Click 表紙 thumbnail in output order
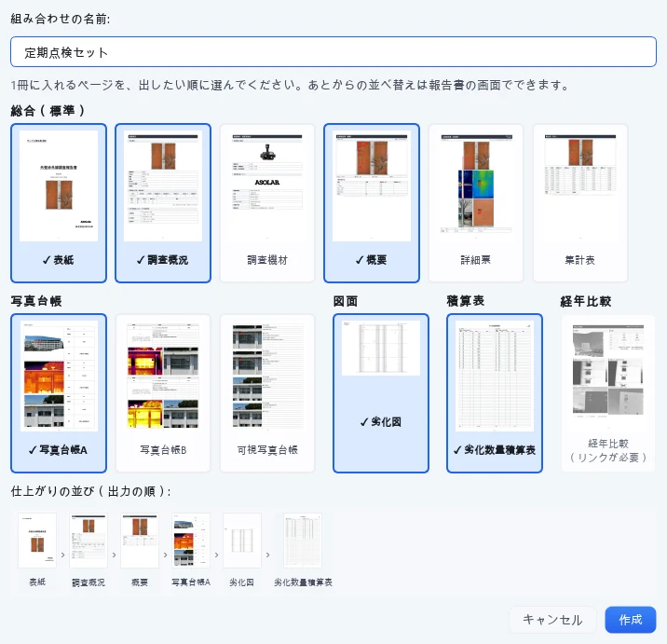667x644 pixels. click(x=37, y=541)
